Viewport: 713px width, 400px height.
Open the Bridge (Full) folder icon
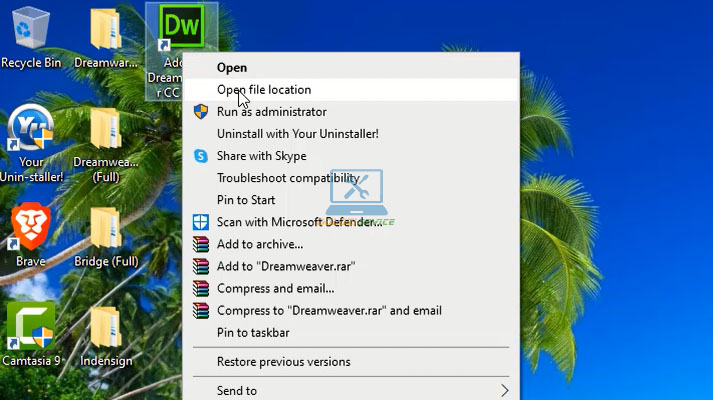[x=105, y=228]
